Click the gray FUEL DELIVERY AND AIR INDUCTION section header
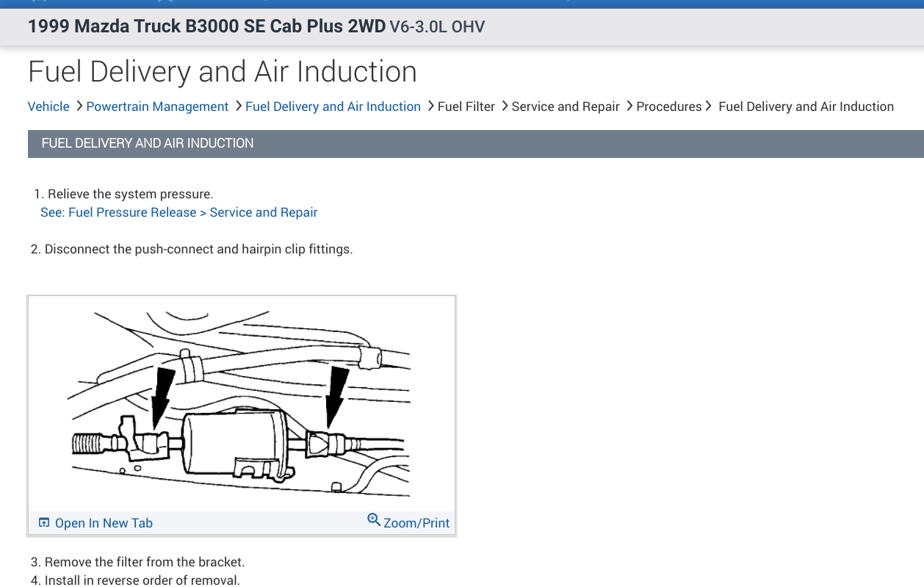 click(x=475, y=143)
